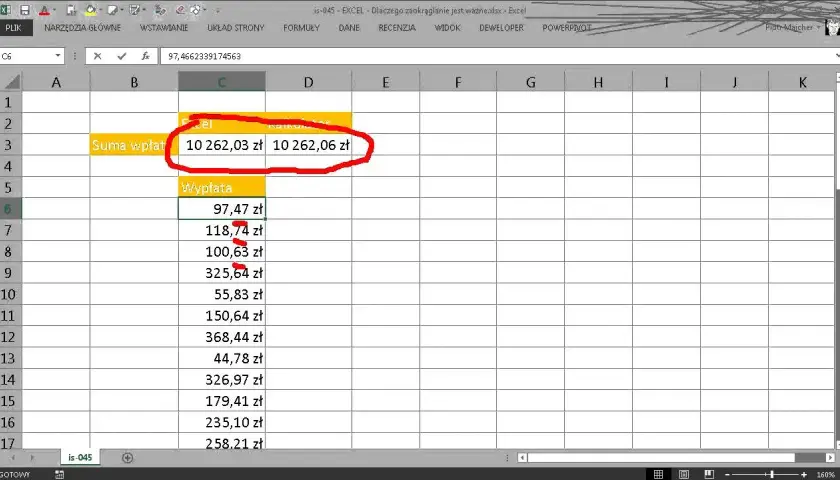Select column F header
This screenshot has height=480, width=840.
(458, 82)
